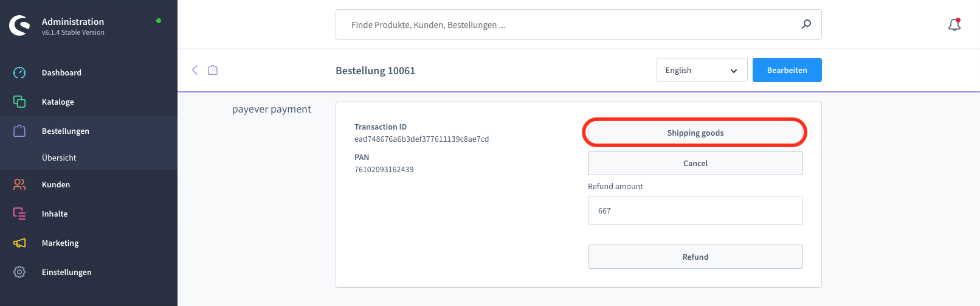980x306 pixels.
Task: Go back with the left chevron
Action: (195, 70)
